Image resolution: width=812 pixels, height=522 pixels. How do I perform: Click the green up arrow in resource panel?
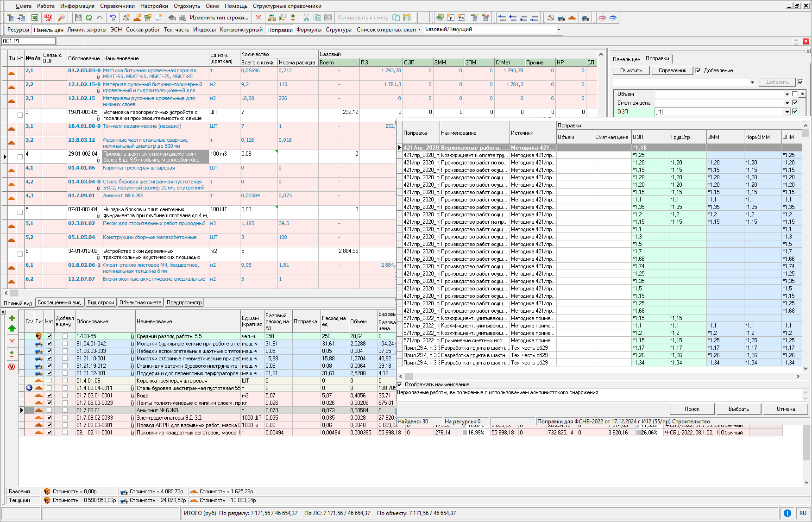pyautogui.click(x=12, y=328)
